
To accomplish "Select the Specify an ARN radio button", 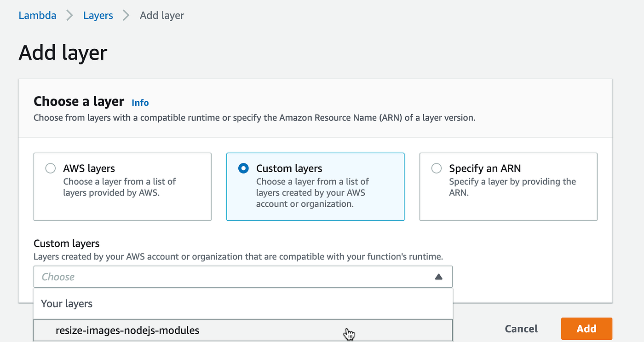I will [436, 168].
